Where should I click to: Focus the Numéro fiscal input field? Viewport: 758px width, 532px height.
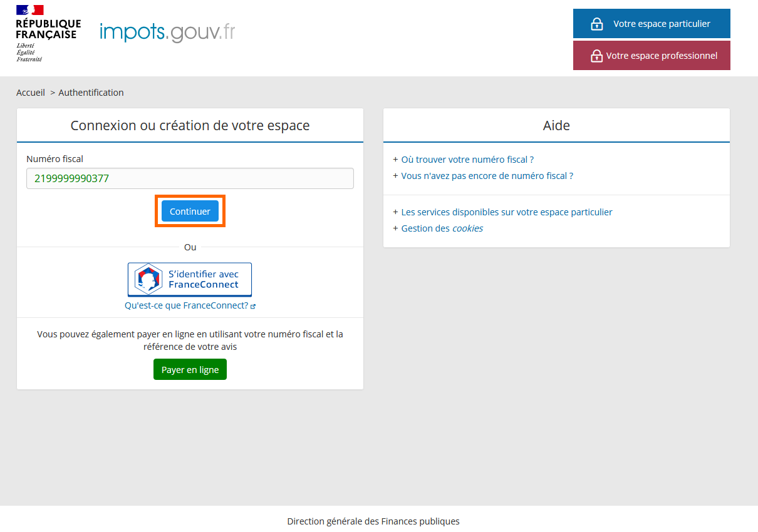[190, 178]
